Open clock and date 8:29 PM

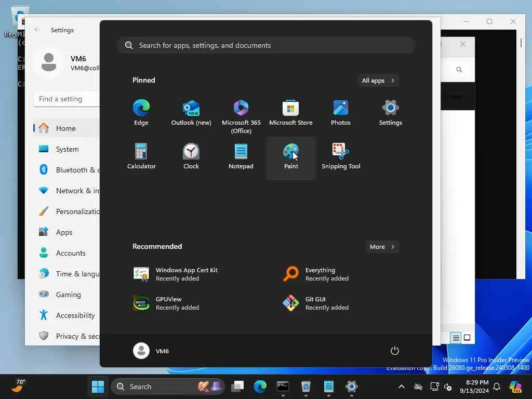pos(474,387)
